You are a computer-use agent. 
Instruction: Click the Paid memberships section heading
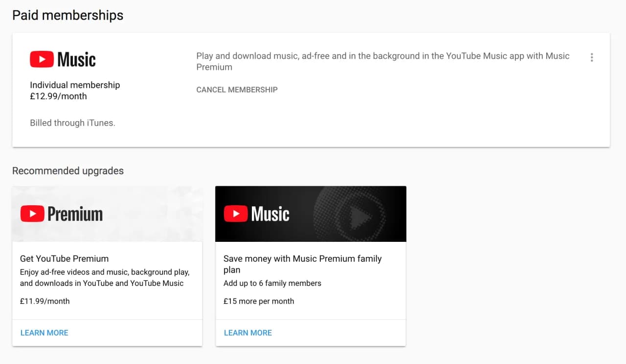click(x=67, y=15)
